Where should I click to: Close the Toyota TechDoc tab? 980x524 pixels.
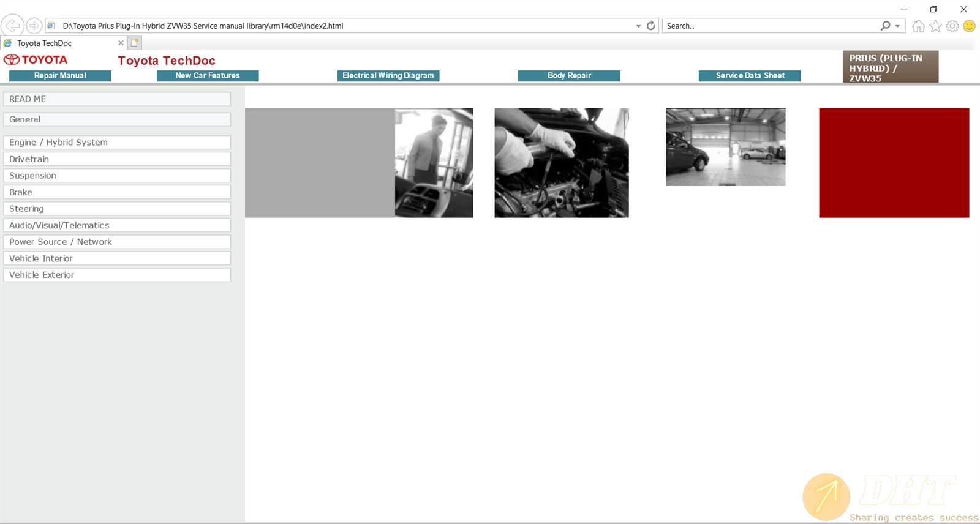(121, 43)
